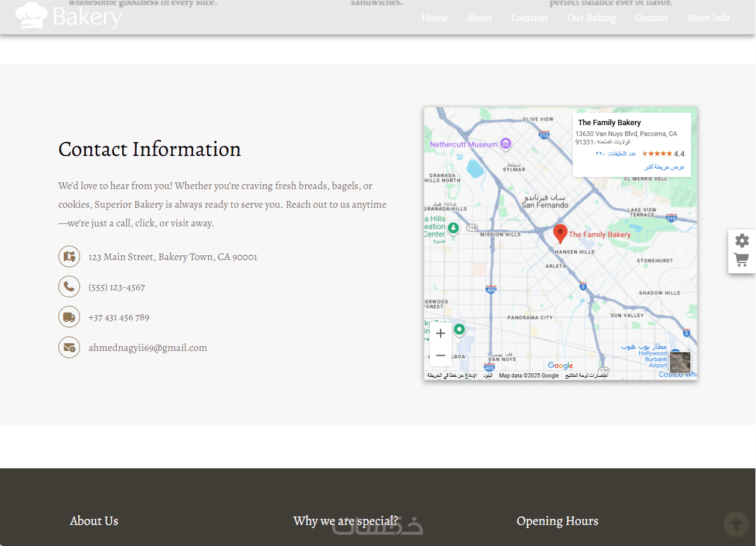Click the Why we are special? heading
The image size is (756, 546).
click(345, 521)
